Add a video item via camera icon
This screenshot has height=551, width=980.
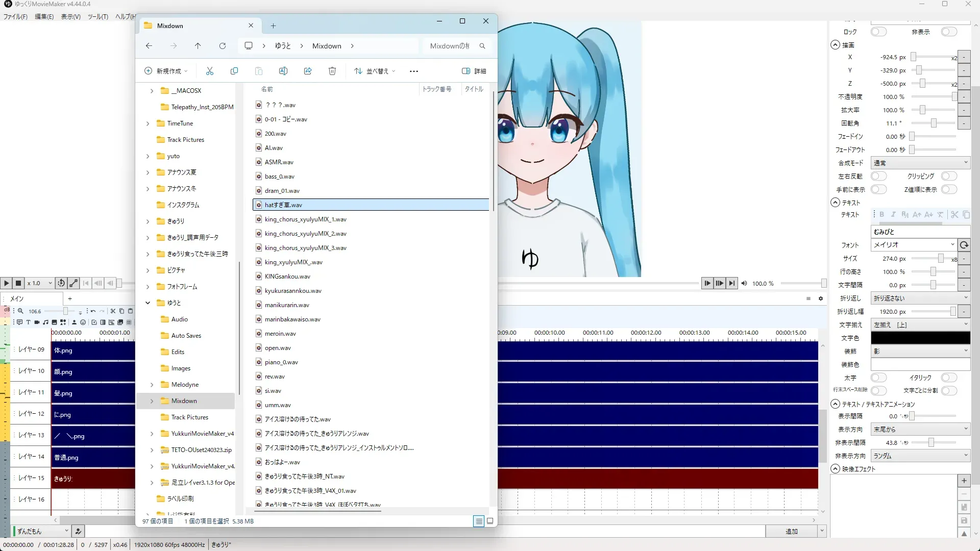(x=37, y=322)
